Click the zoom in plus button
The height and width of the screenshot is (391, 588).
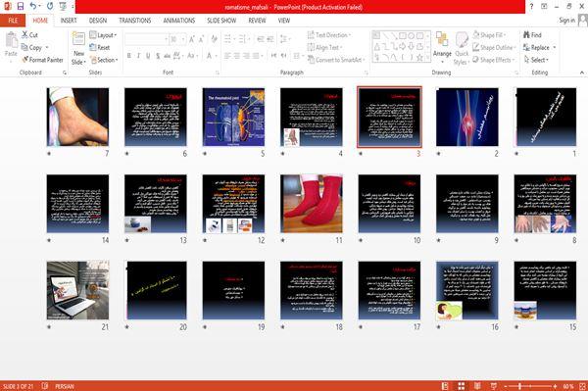tap(555, 386)
